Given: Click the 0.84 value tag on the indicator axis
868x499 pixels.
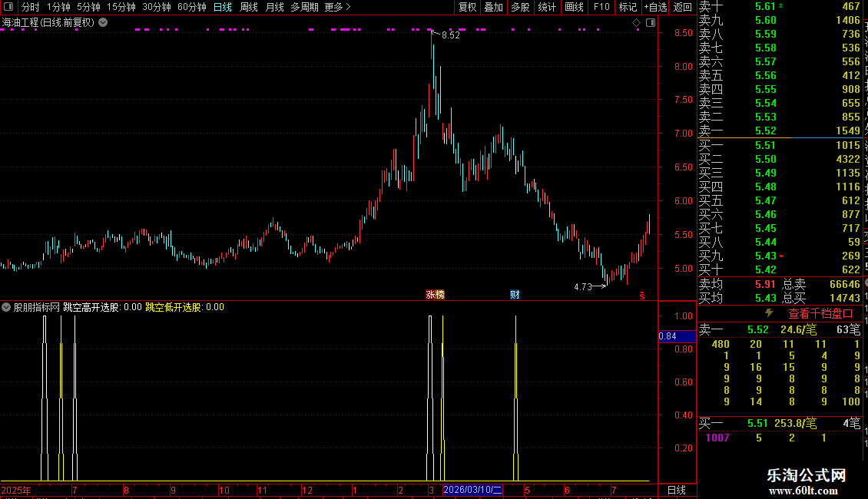Looking at the screenshot, I should tap(677, 335).
